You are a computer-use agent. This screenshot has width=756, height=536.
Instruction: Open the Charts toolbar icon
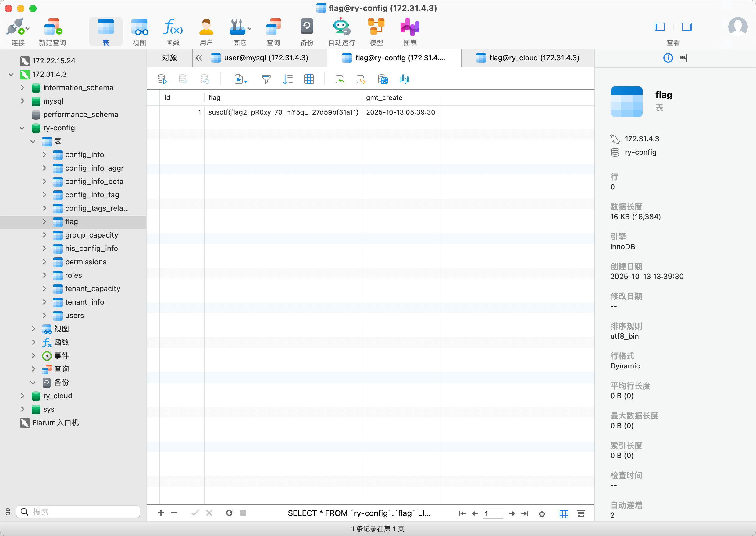(x=409, y=27)
